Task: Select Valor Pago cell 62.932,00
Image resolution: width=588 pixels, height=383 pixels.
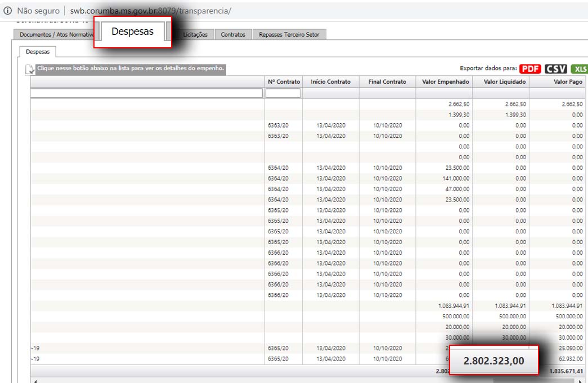Action: pos(571,359)
